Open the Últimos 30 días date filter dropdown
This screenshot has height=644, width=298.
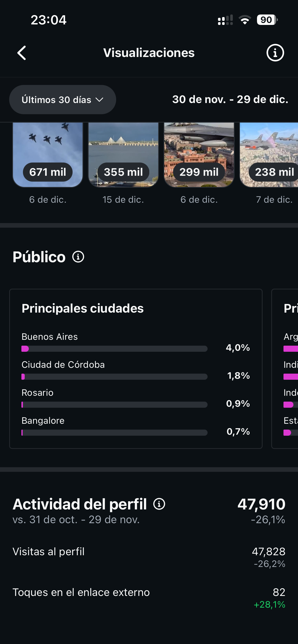tap(62, 99)
